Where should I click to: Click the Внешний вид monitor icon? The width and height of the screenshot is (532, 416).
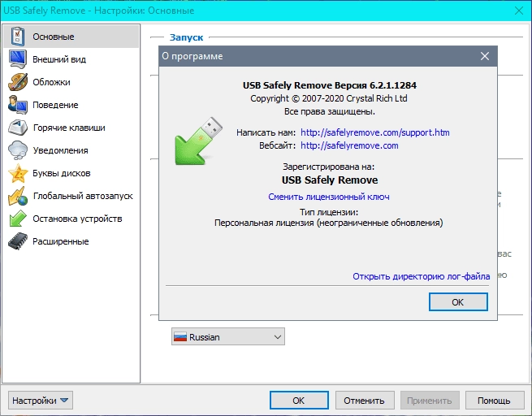(18, 59)
